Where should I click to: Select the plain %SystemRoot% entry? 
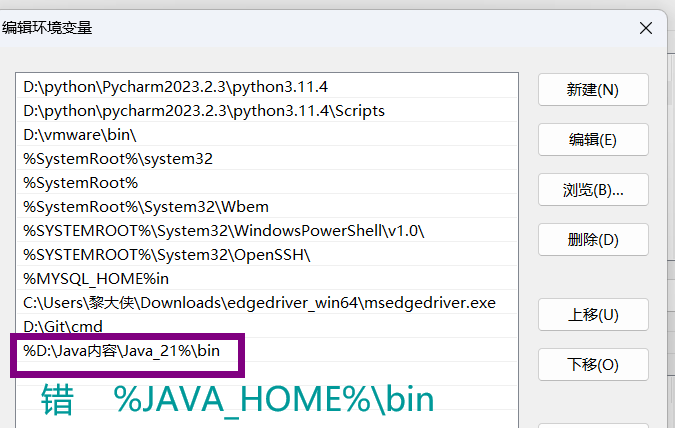coord(266,183)
